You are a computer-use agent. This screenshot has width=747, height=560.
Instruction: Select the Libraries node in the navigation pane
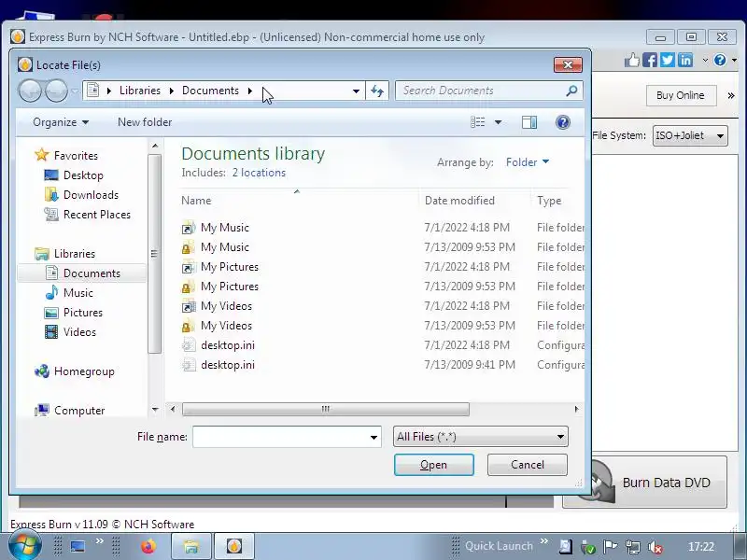tap(64, 253)
